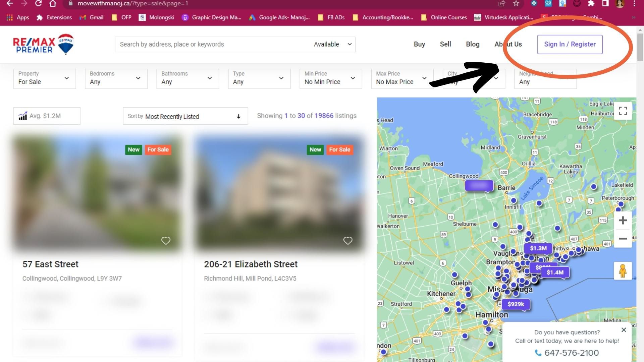Viewport: 644px width, 362px height.
Task: Open Chrome Extensions puzzle icon
Action: coord(591,4)
